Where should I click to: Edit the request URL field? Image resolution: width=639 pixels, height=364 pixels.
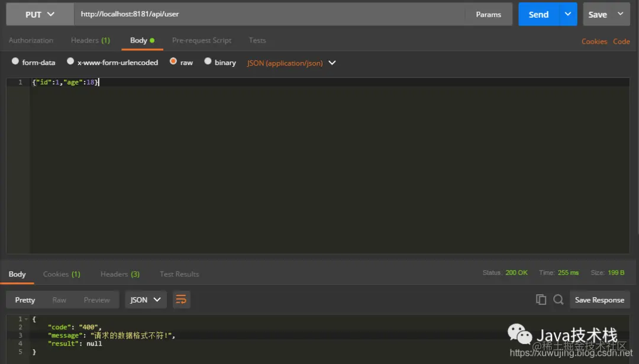(x=269, y=14)
